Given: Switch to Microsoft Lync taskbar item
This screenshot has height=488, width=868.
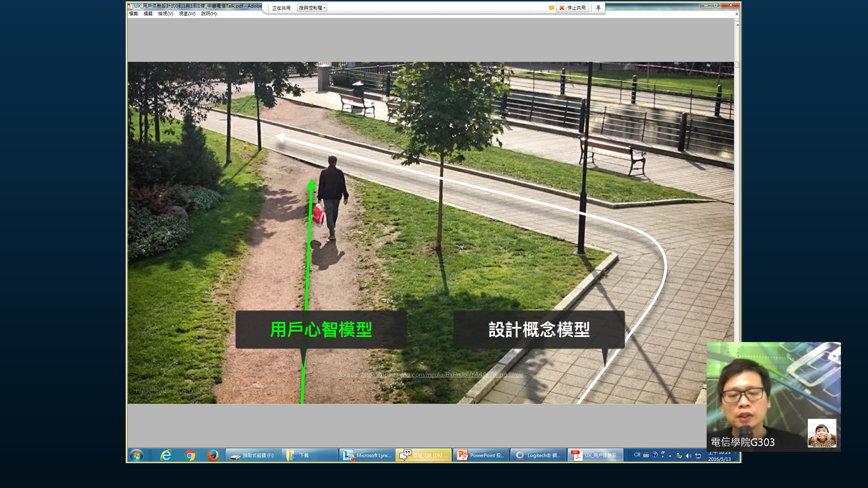Looking at the screenshot, I should pyautogui.click(x=367, y=455).
